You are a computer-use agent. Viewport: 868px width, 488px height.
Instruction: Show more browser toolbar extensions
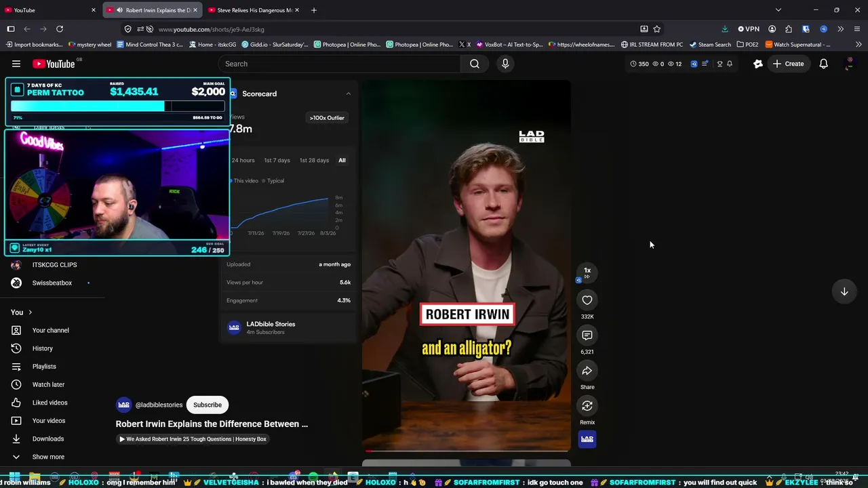coord(840,29)
